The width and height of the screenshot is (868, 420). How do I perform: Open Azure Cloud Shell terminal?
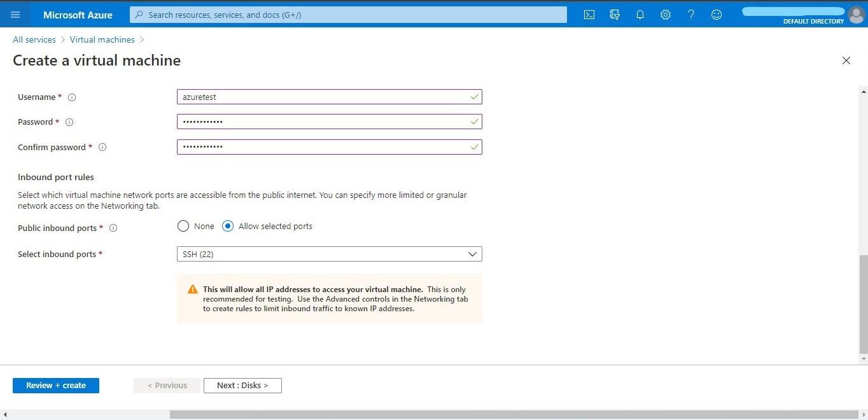point(589,14)
